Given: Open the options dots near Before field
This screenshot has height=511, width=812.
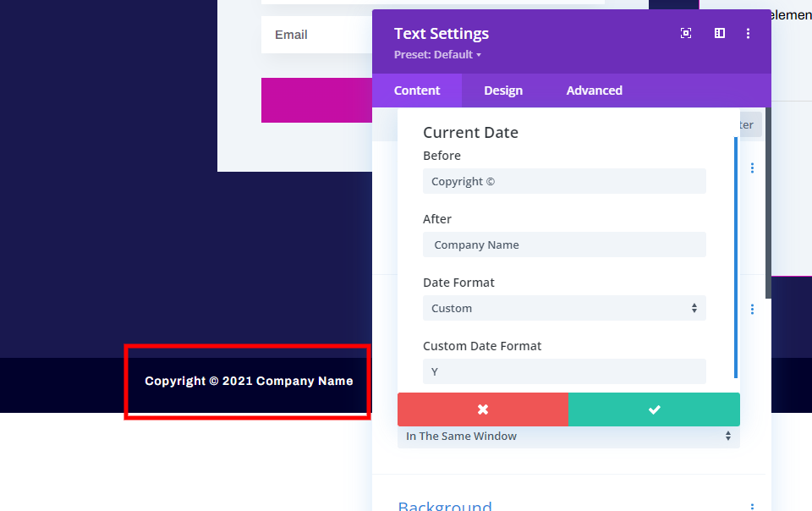Looking at the screenshot, I should point(752,168).
